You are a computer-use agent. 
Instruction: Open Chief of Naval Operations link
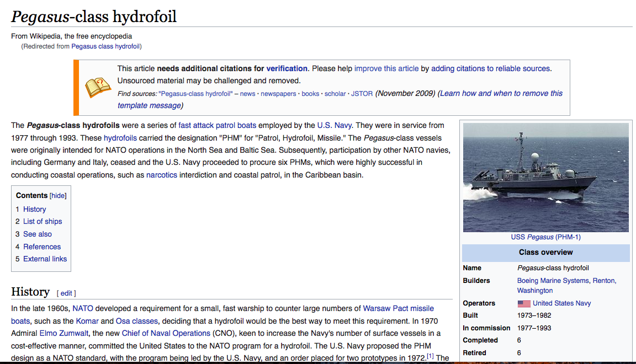(x=166, y=333)
